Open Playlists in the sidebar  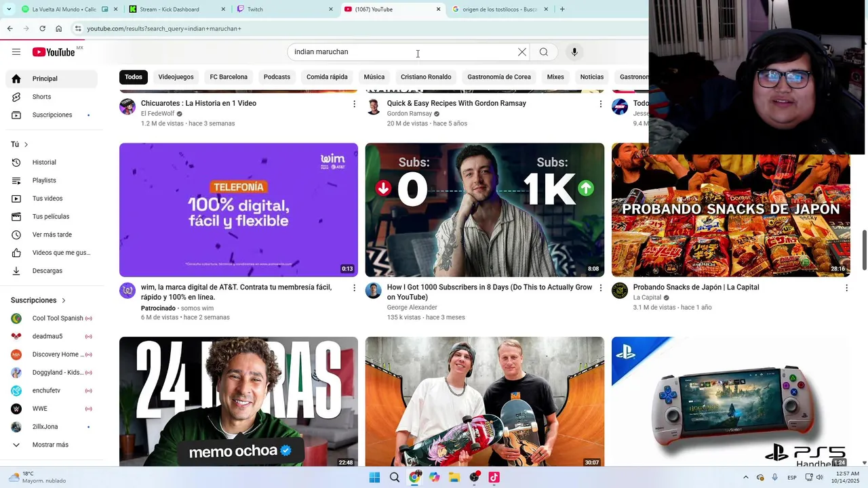[52, 180]
